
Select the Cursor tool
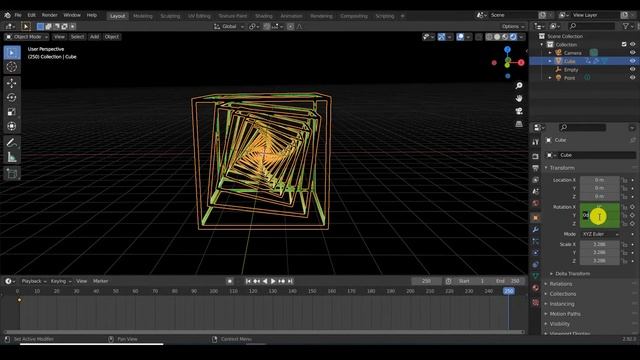pos(12,67)
